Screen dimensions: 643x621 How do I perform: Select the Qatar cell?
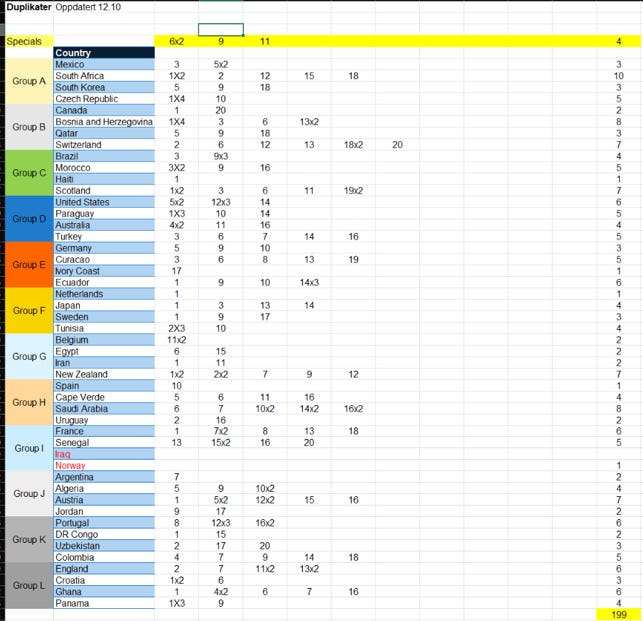104,133
